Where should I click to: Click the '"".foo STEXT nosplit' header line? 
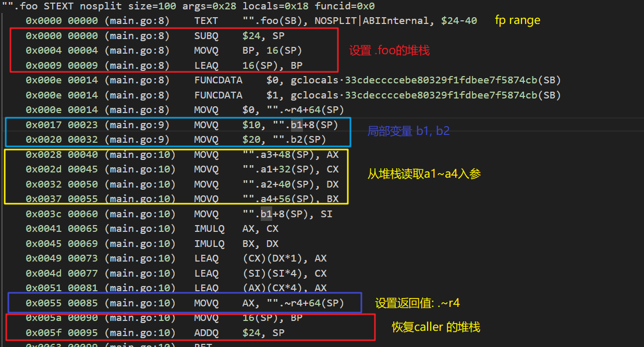coord(188,6)
